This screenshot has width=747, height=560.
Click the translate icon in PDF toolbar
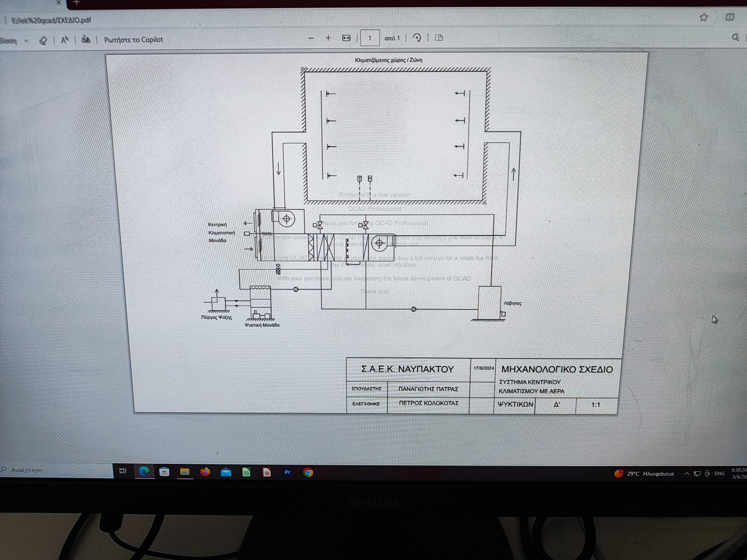click(x=86, y=40)
